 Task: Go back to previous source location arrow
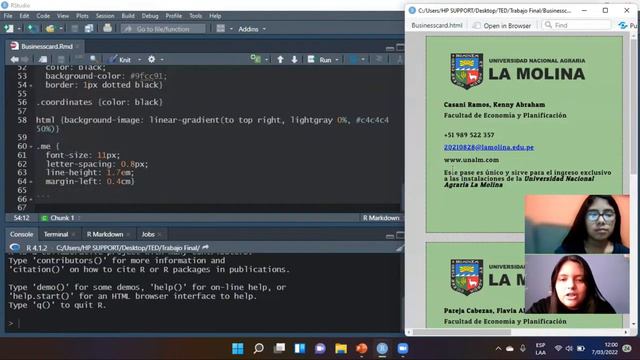pyautogui.click(x=14, y=60)
